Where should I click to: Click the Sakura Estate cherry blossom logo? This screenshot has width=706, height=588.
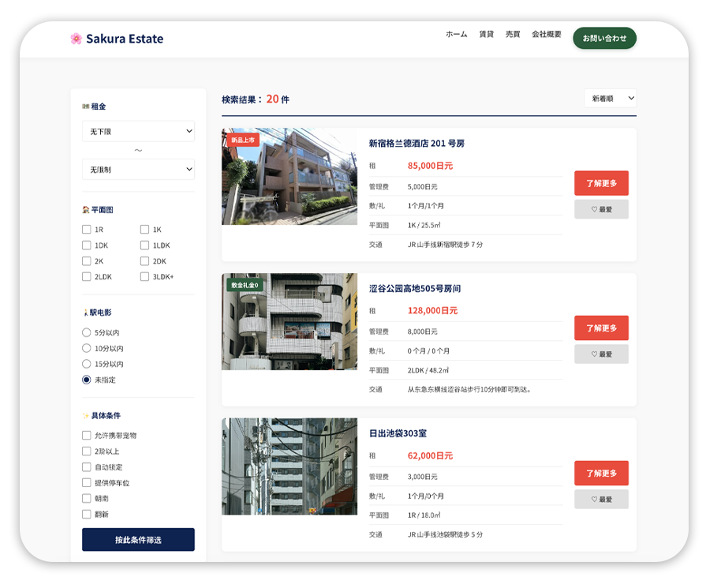click(x=76, y=39)
